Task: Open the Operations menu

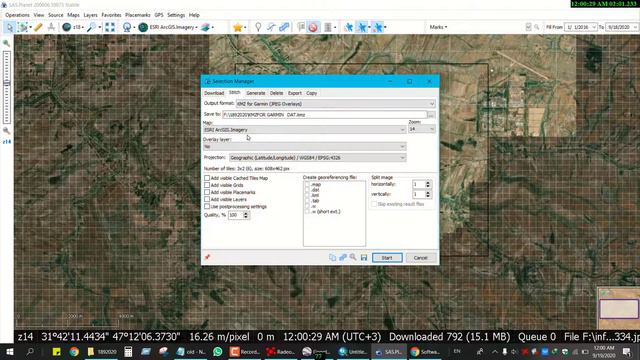Action: (x=17, y=15)
